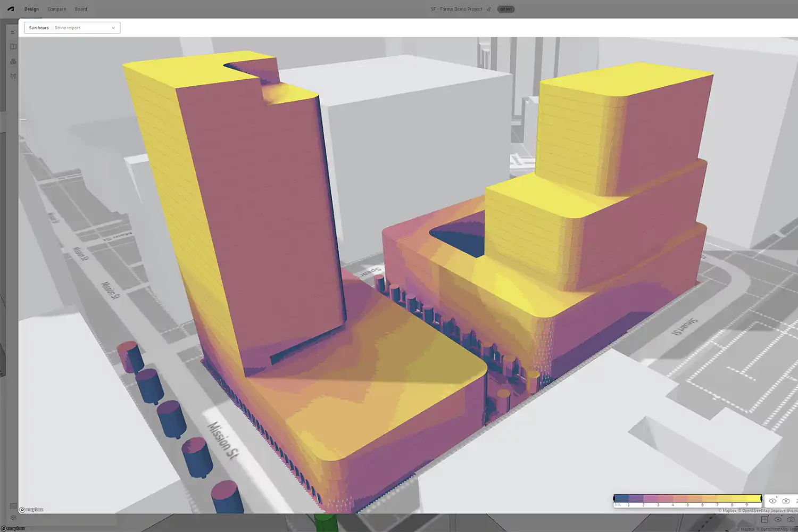Expand the Sun hours Rhino import dropdown
Image resolution: width=798 pixels, height=532 pixels.
point(113,28)
